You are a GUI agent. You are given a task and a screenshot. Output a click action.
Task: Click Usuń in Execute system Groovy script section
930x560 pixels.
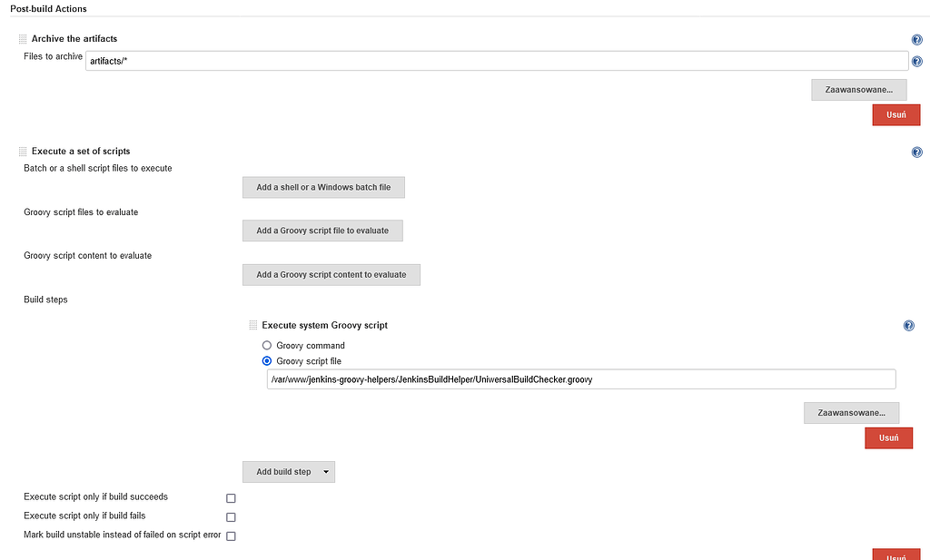pos(888,437)
